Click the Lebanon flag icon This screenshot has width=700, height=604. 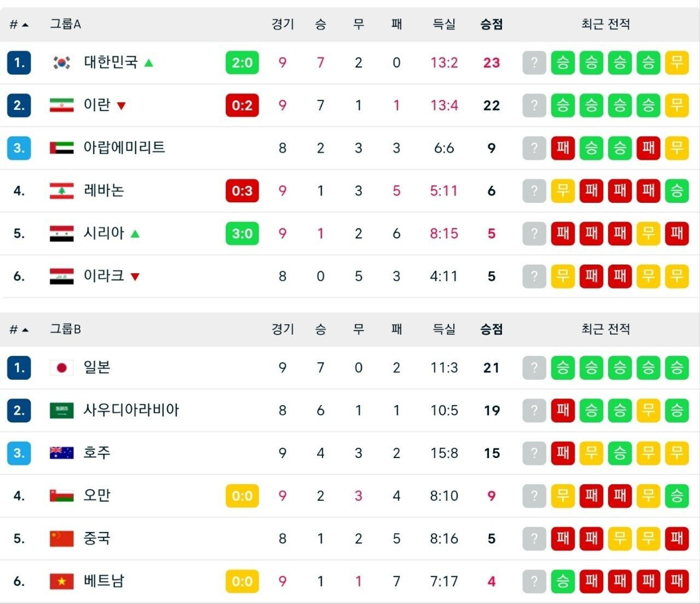click(x=61, y=191)
